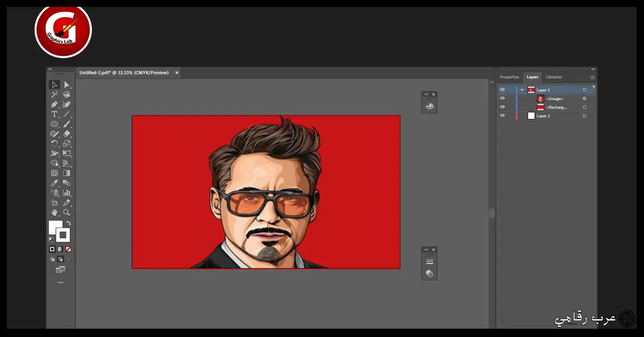
Task: Hide the <Image> layer item
Action: (x=502, y=98)
